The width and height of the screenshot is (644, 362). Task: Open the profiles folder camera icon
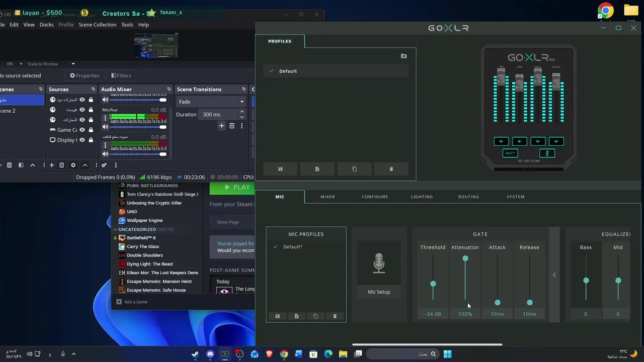[x=404, y=56]
